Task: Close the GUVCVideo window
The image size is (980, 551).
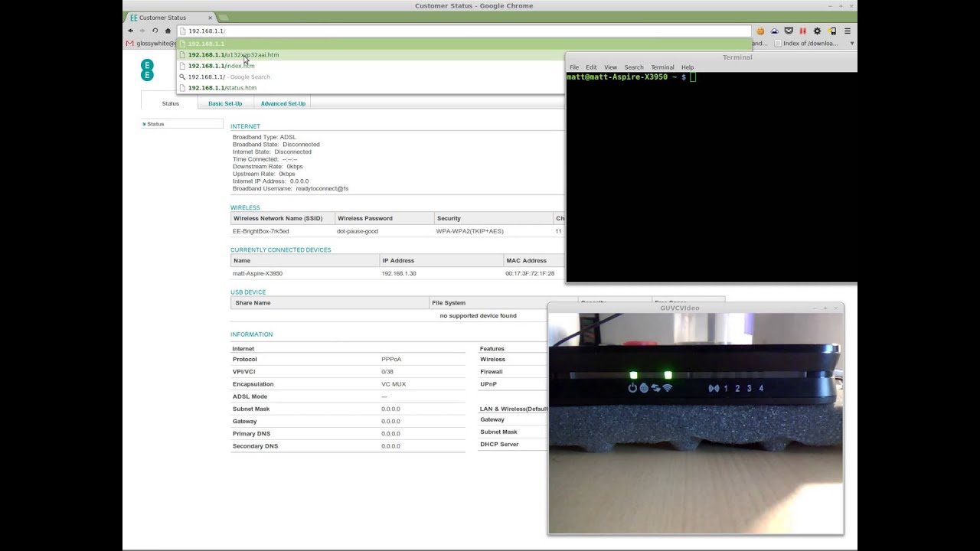Action: click(x=836, y=308)
